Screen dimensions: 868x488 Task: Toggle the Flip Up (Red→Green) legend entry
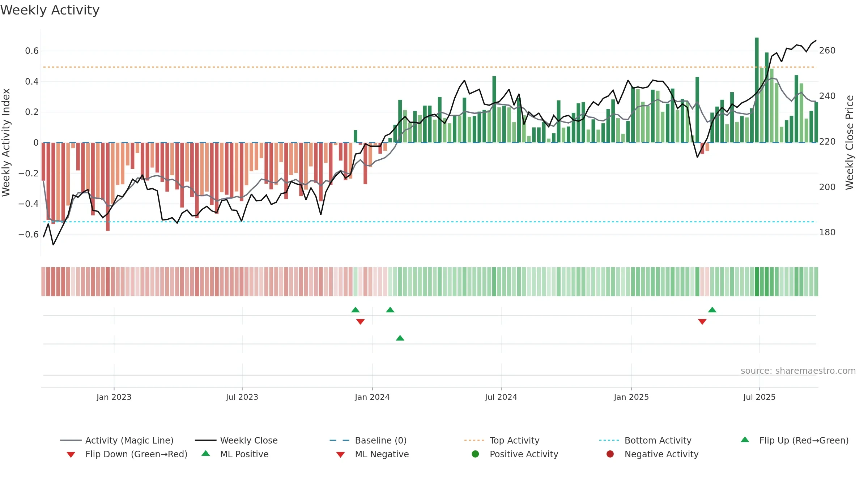794,440
